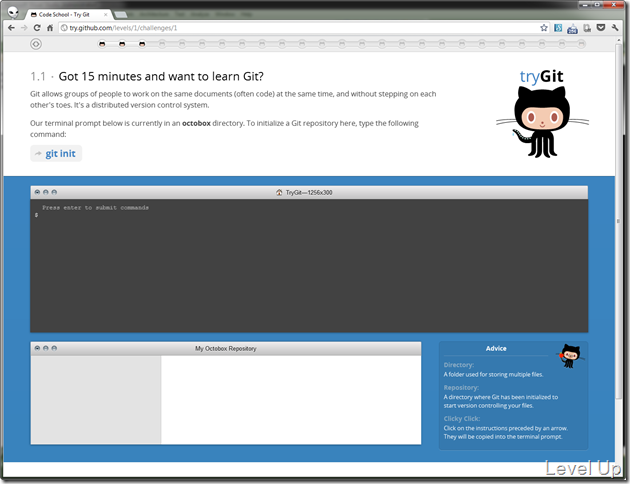Click the 'Directory:' advice term

458,365
